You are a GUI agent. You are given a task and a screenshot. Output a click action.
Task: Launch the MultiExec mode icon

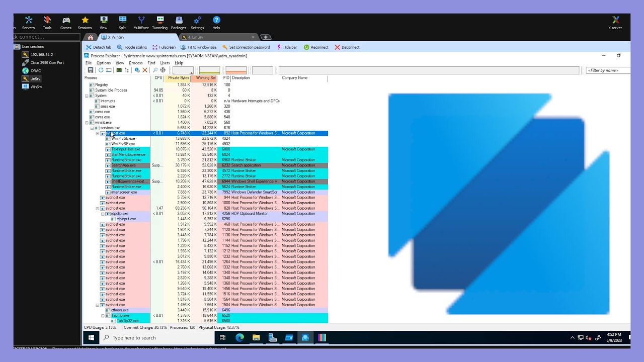point(141,23)
